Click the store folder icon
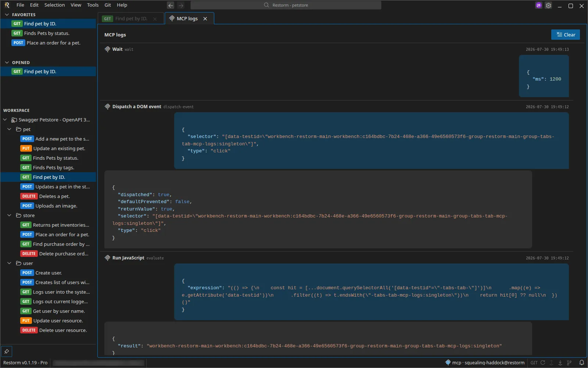 click(x=18, y=215)
